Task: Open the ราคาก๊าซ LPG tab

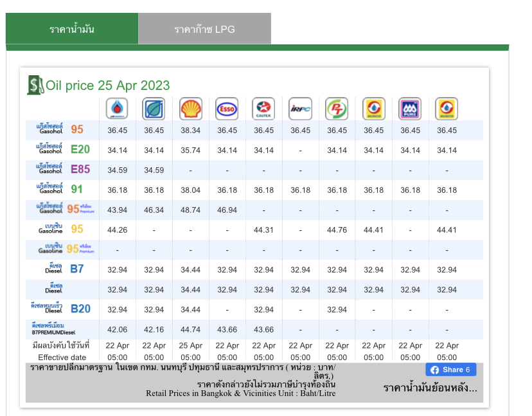Action: [x=204, y=29]
